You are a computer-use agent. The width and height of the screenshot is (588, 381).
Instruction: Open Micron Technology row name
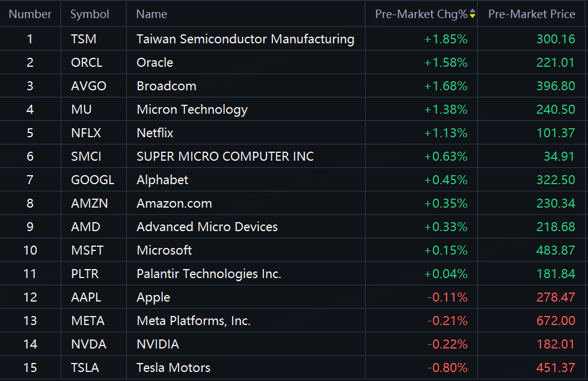(192, 110)
